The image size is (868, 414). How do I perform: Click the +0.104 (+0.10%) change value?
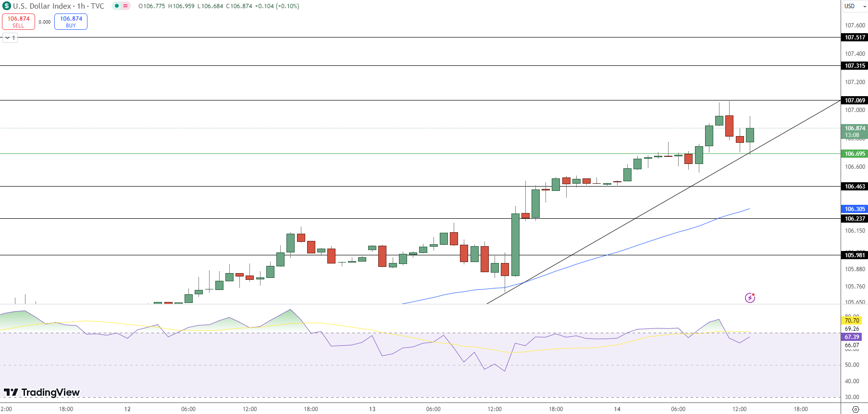pos(277,6)
